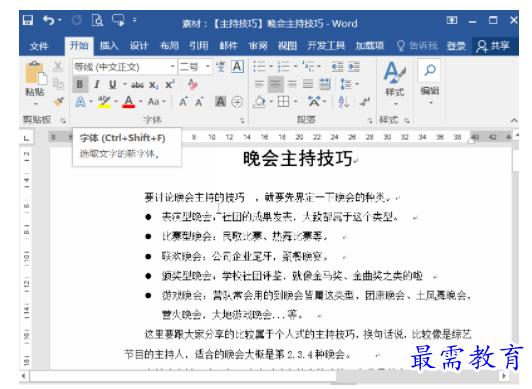The image size is (532, 389).
Task: Open Ribbon Display Options button in title bar
Action: coord(452,20)
